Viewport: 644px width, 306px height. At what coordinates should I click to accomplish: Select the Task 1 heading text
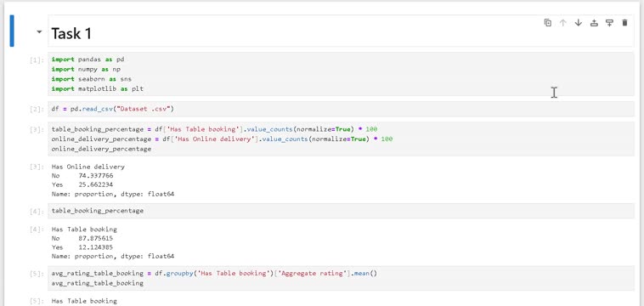pyautogui.click(x=71, y=34)
